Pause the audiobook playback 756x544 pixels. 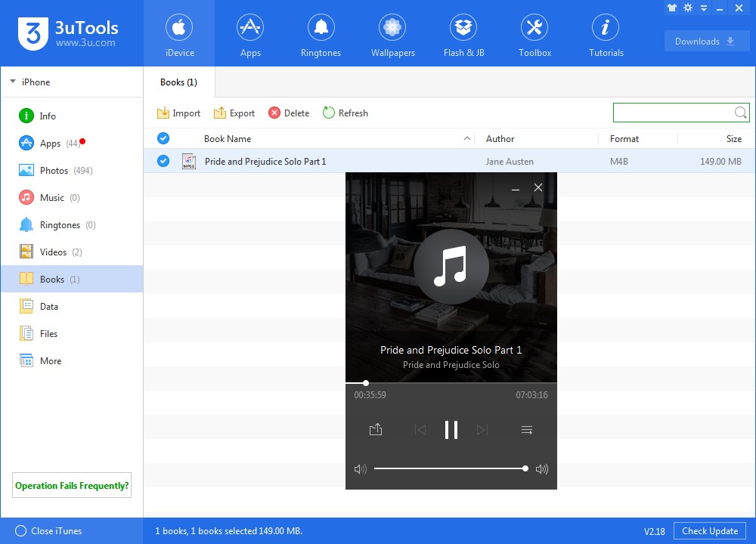[451, 430]
